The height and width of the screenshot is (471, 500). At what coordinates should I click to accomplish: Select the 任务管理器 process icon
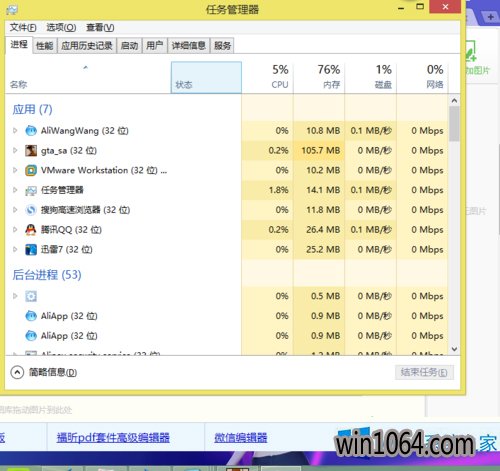point(31,190)
